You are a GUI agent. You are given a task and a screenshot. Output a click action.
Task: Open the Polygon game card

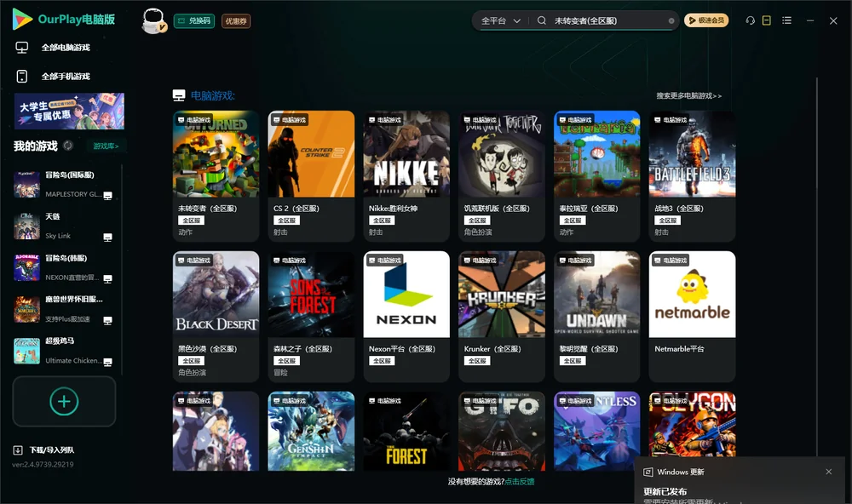692,425
